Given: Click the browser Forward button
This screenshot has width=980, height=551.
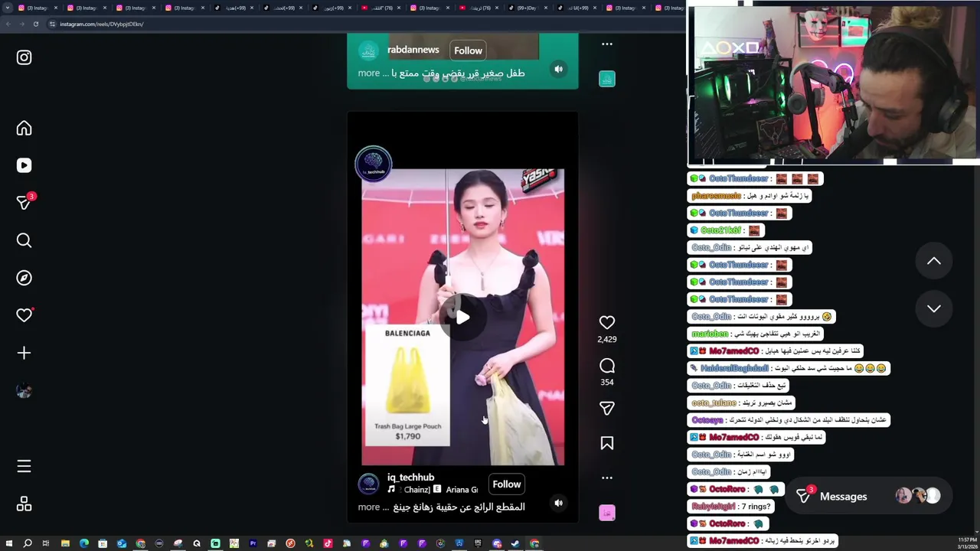Looking at the screenshot, I should 21,24.
